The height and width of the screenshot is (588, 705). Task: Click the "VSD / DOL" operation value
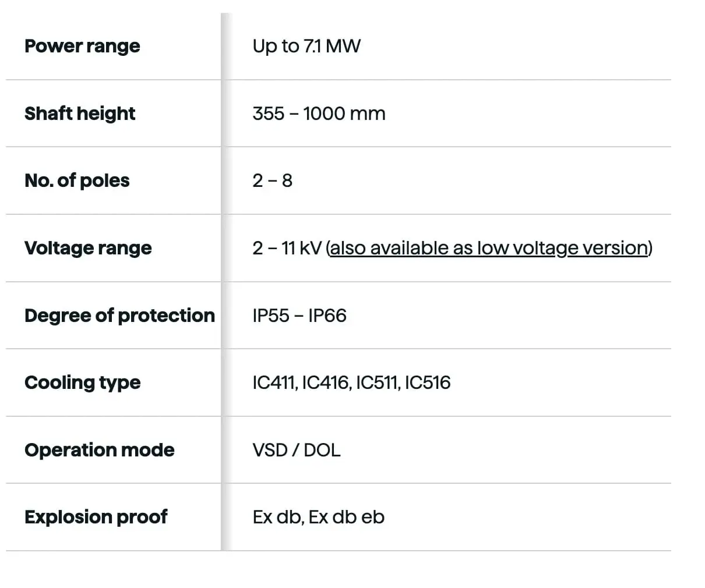coord(297,450)
